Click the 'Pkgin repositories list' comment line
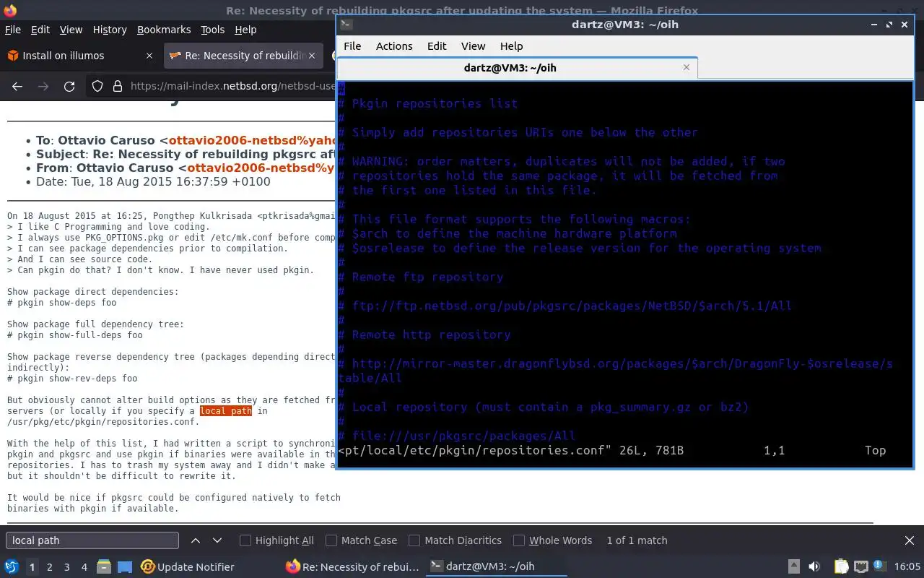924x578 pixels. point(427,103)
